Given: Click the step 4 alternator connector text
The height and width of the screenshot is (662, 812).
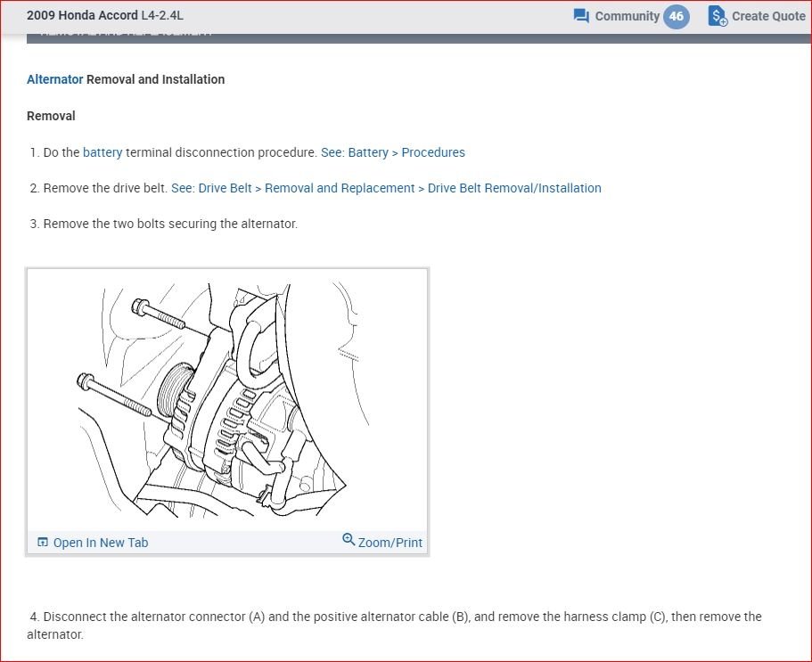Looking at the screenshot, I should coord(394,625).
